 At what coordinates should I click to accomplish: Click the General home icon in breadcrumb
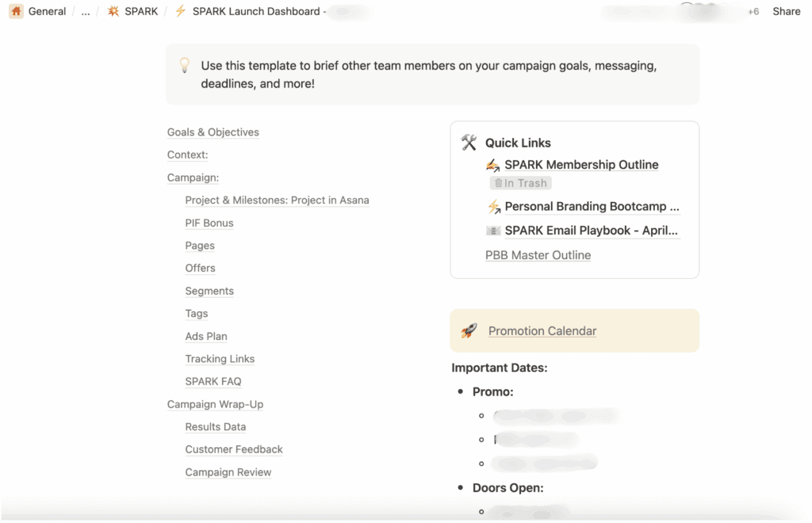(x=16, y=11)
